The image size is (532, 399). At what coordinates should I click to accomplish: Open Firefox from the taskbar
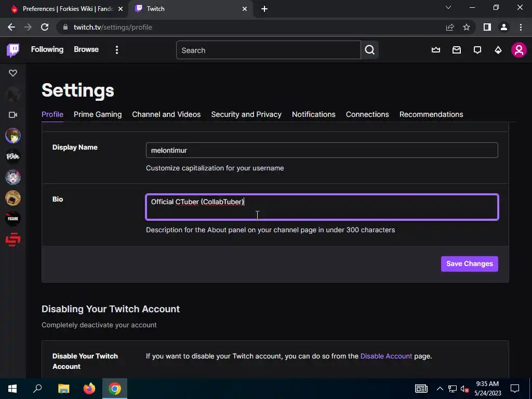tap(89, 389)
